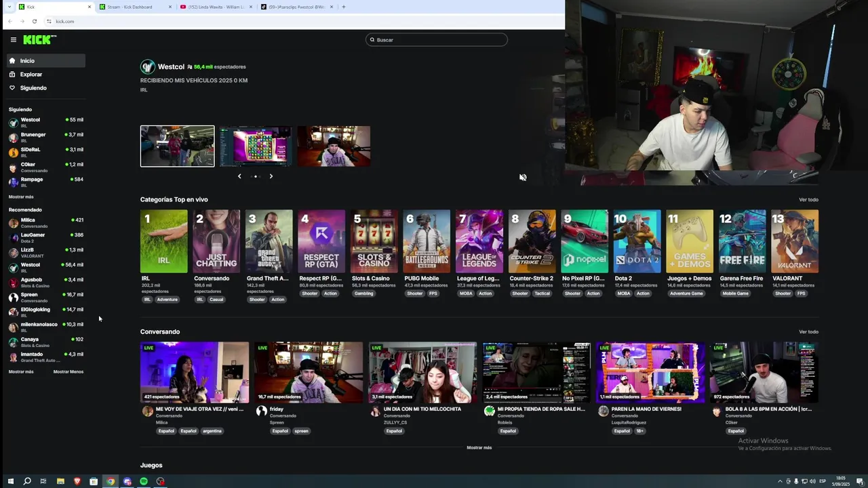
Task: Open Windows Start menu
Action: [x=10, y=481]
